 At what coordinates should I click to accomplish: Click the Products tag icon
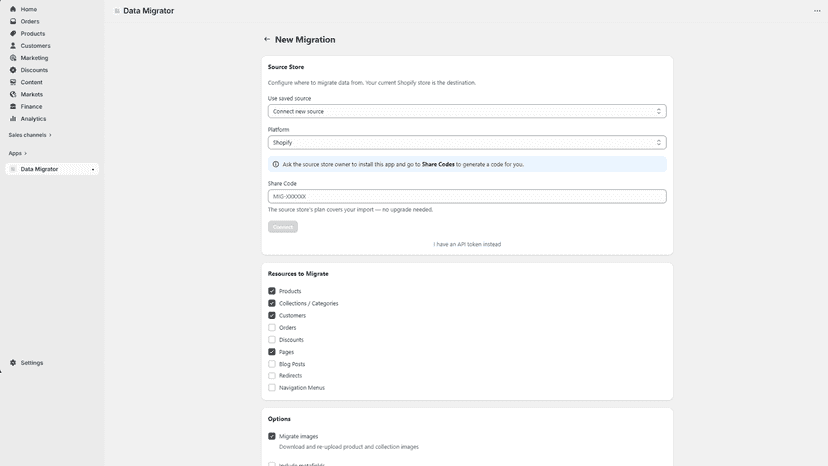[13, 33]
